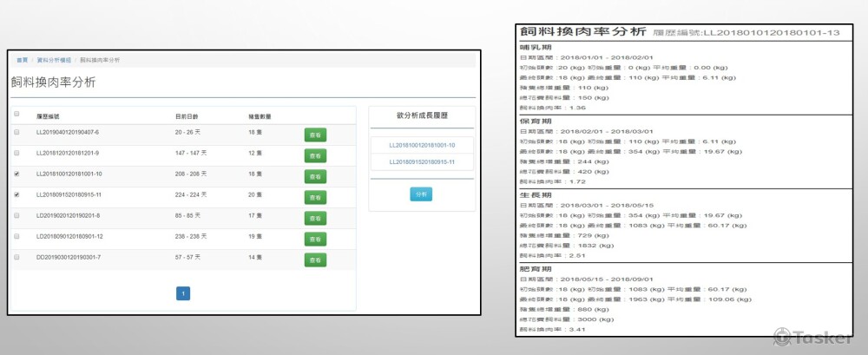Open LL2018100120181001-10 in growth history panel

421,145
